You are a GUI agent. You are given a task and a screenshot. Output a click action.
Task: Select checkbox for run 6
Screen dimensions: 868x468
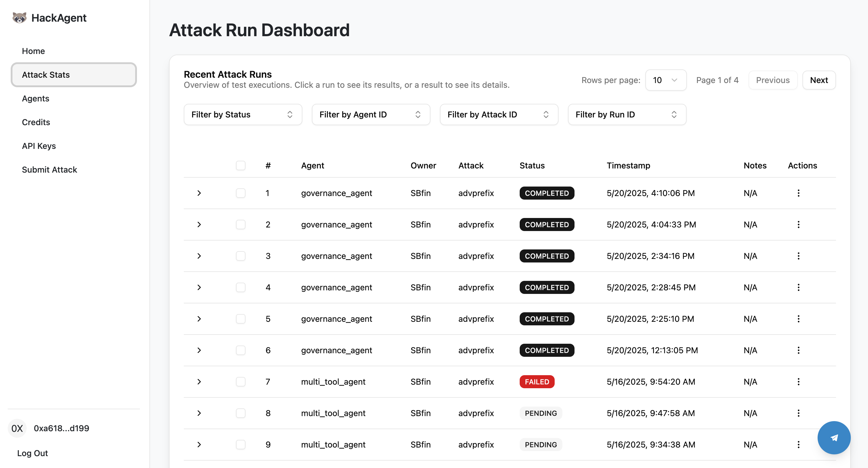pos(241,350)
